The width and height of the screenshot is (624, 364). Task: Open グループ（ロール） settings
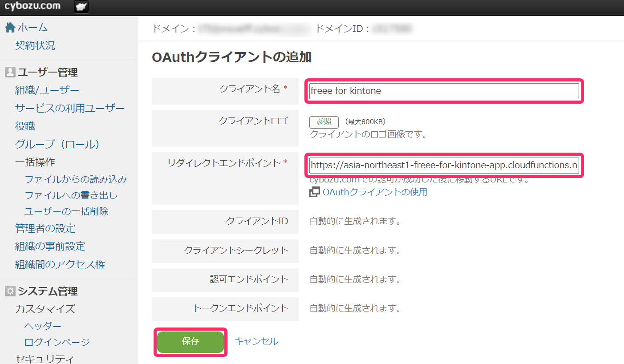(x=57, y=144)
